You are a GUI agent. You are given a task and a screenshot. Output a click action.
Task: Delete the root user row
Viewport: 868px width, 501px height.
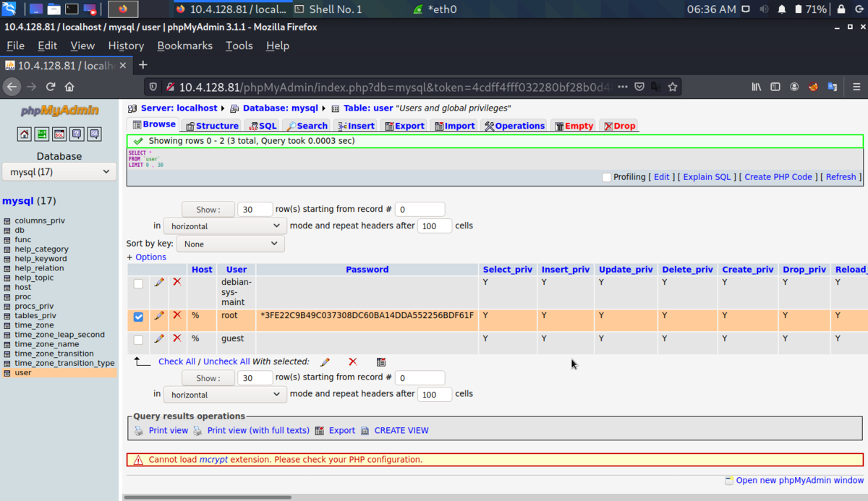pos(177,315)
